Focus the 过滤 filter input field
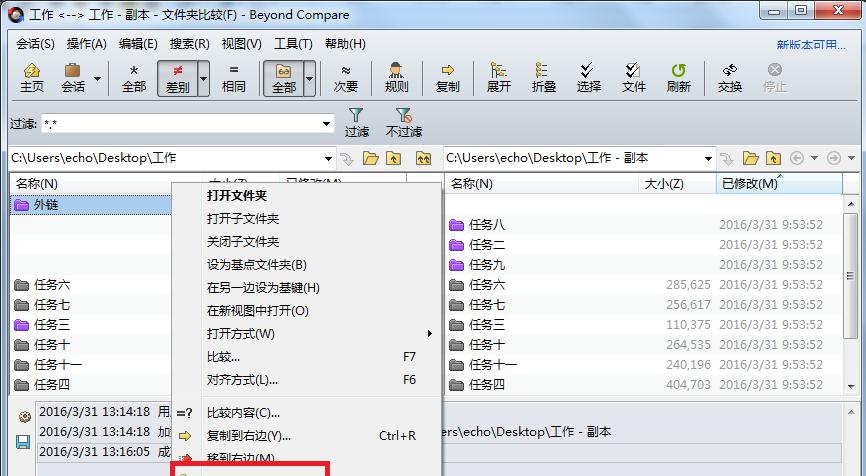The width and height of the screenshot is (866, 476). (181, 124)
